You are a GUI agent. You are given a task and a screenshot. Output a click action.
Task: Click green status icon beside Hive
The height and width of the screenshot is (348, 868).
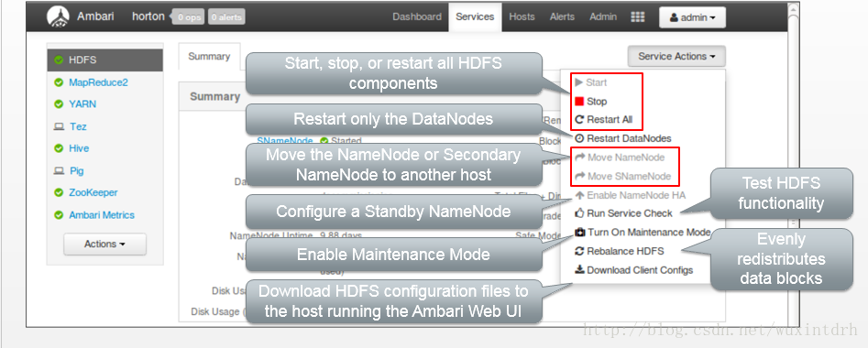click(58, 148)
